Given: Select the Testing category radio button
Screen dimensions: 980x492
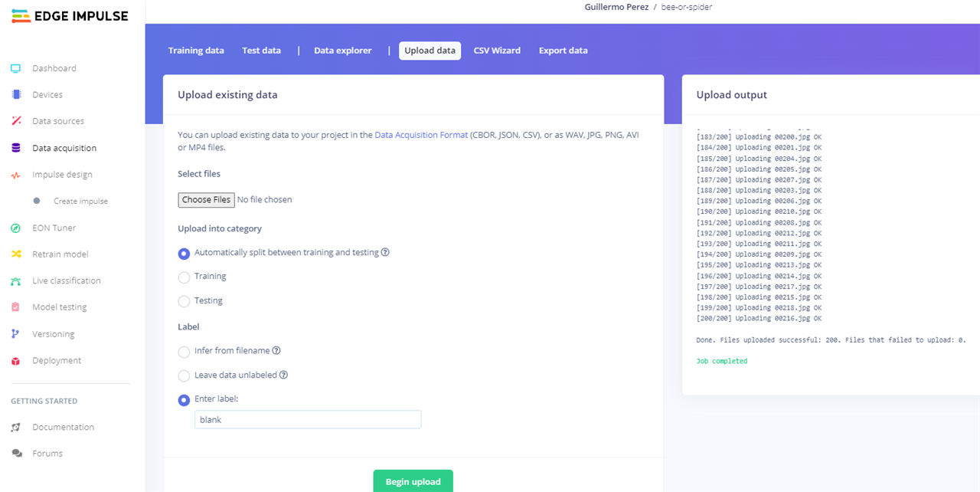Looking at the screenshot, I should [184, 301].
